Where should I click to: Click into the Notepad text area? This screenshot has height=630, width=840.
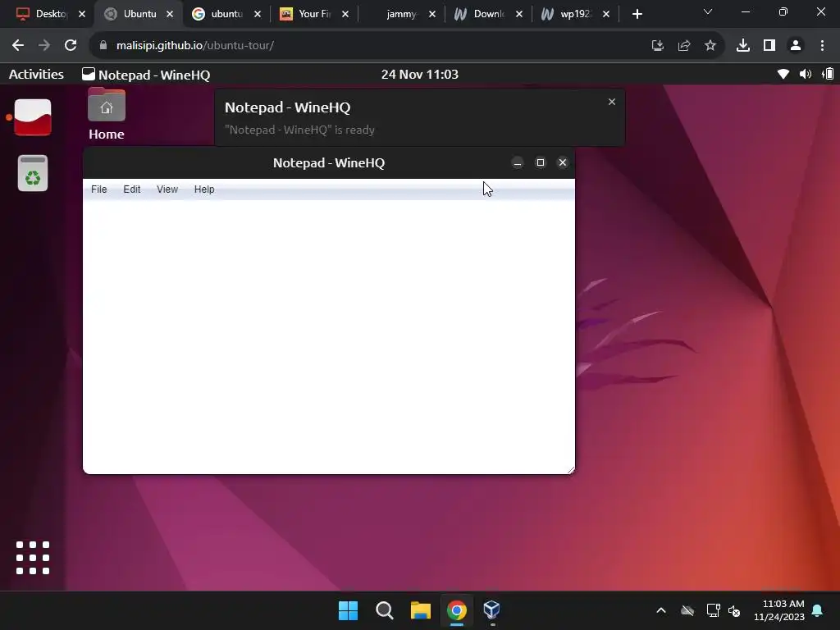(x=329, y=336)
